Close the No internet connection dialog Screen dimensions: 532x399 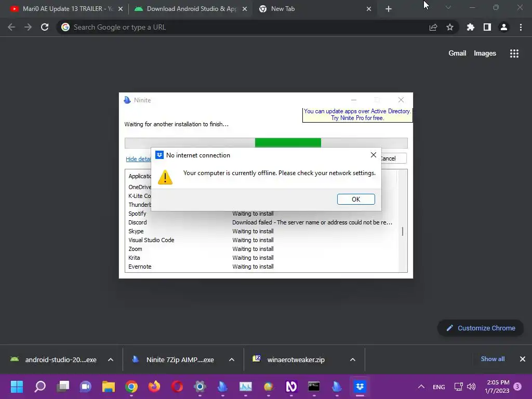373,155
